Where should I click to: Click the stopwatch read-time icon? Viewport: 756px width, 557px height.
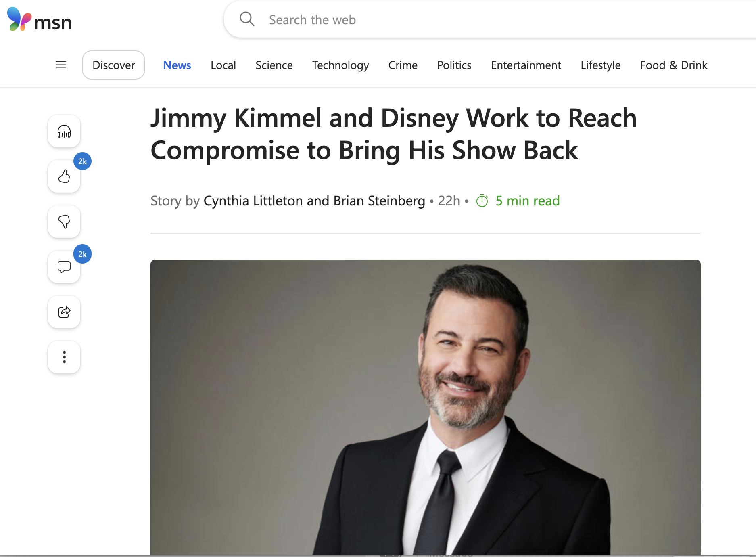pos(482,201)
